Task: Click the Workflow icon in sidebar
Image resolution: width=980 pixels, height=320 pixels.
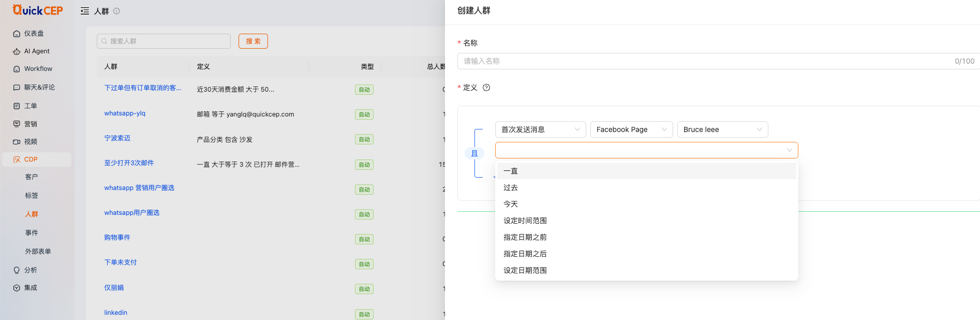Action: (17, 69)
